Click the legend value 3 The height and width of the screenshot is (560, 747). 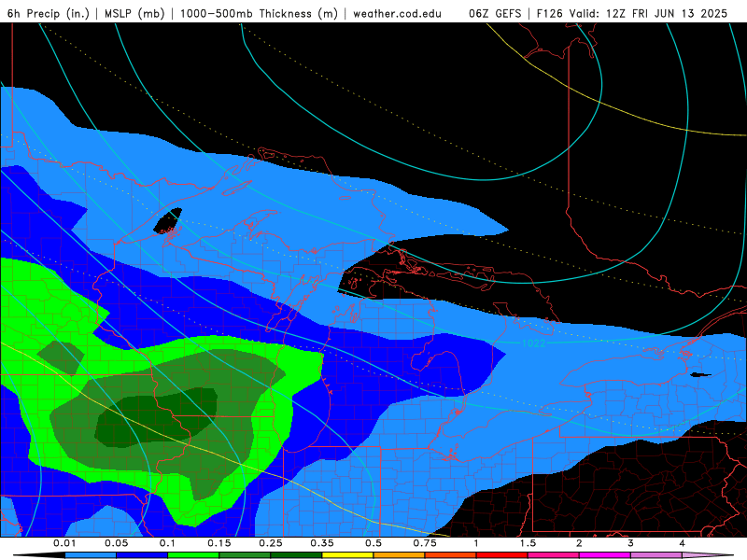point(630,543)
